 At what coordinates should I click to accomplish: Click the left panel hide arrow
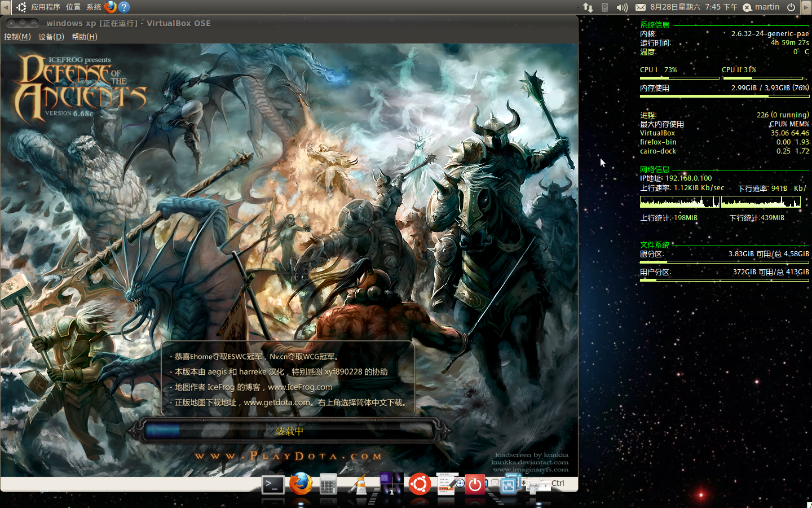5,7
